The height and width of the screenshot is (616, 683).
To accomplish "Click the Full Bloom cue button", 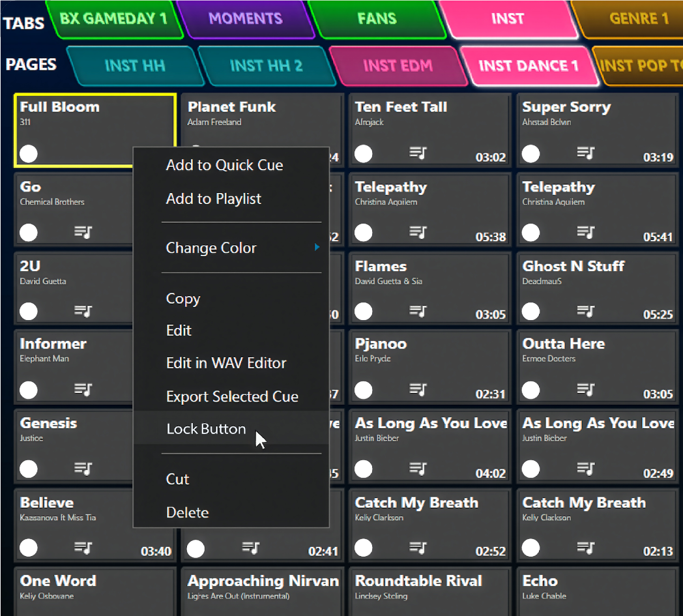I will pyautogui.click(x=95, y=130).
